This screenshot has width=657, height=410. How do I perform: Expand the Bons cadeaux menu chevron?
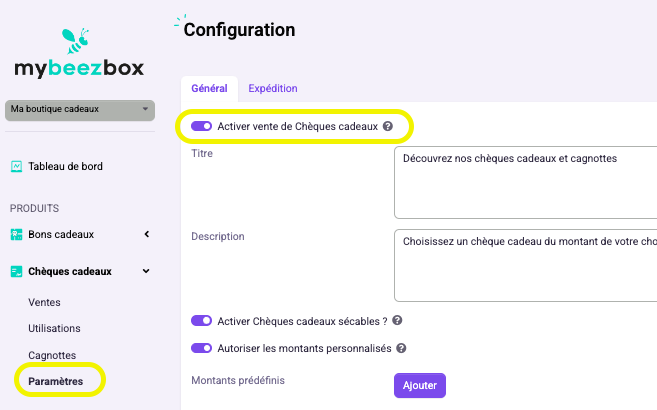coord(147,234)
